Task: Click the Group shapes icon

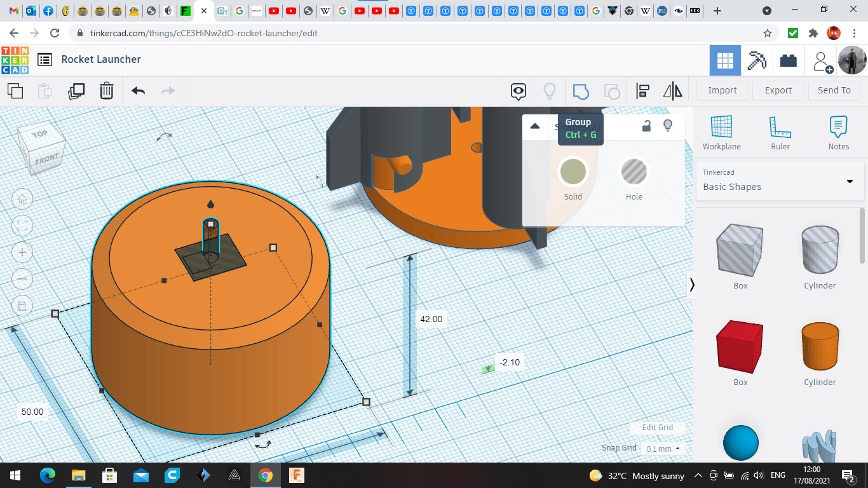Action: pos(580,91)
